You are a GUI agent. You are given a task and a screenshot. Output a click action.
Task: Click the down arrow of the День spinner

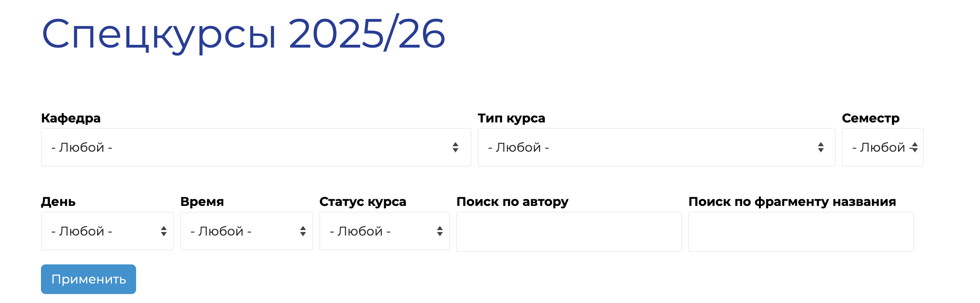click(164, 234)
